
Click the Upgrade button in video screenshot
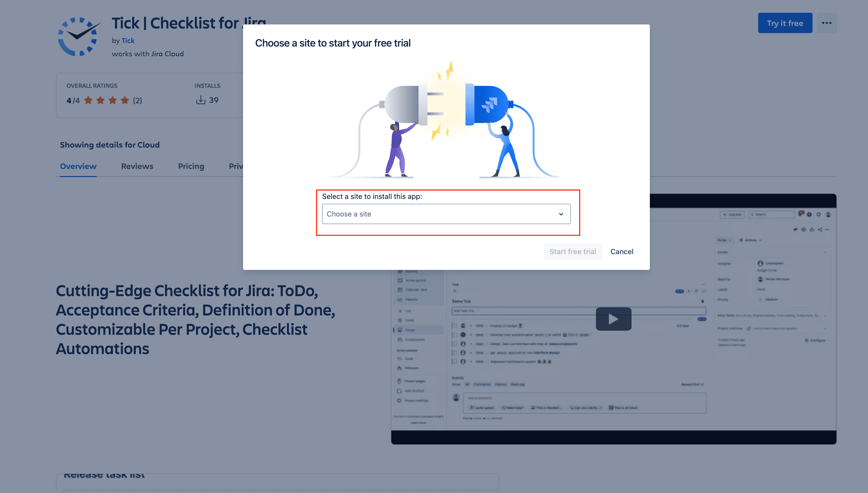(x=732, y=214)
